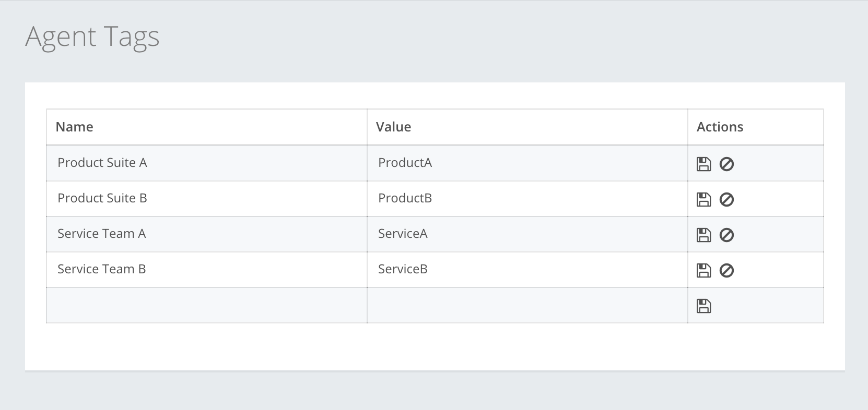Viewport: 868px width, 410px height.
Task: Edit the Product Suite A name field
Action: pos(206,163)
